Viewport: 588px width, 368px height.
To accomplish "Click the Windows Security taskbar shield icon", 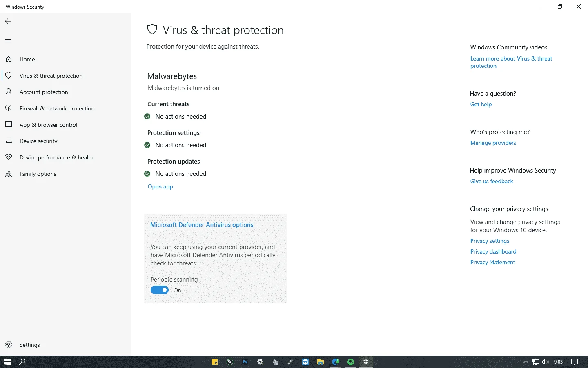I will click(x=366, y=362).
